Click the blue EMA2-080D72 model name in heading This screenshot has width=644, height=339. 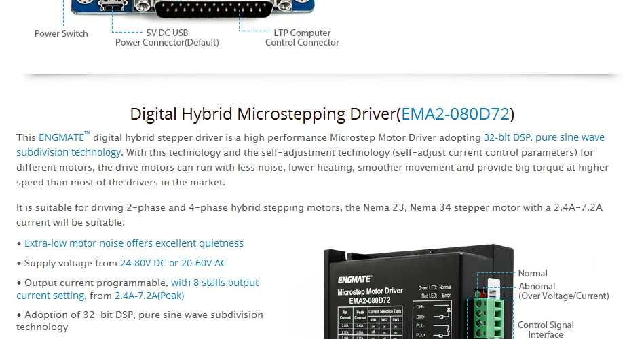[x=455, y=114]
